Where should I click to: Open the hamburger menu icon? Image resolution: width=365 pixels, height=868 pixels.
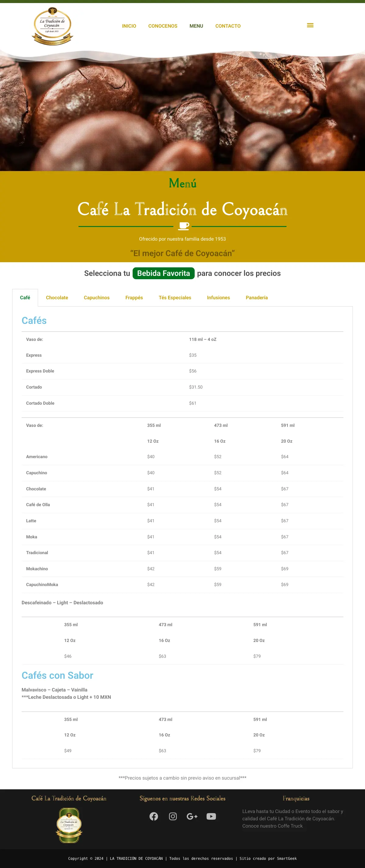tap(310, 25)
